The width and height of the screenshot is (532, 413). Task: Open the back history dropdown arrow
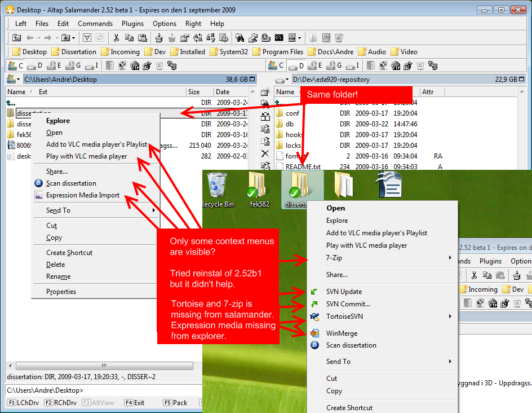[x=39, y=38]
